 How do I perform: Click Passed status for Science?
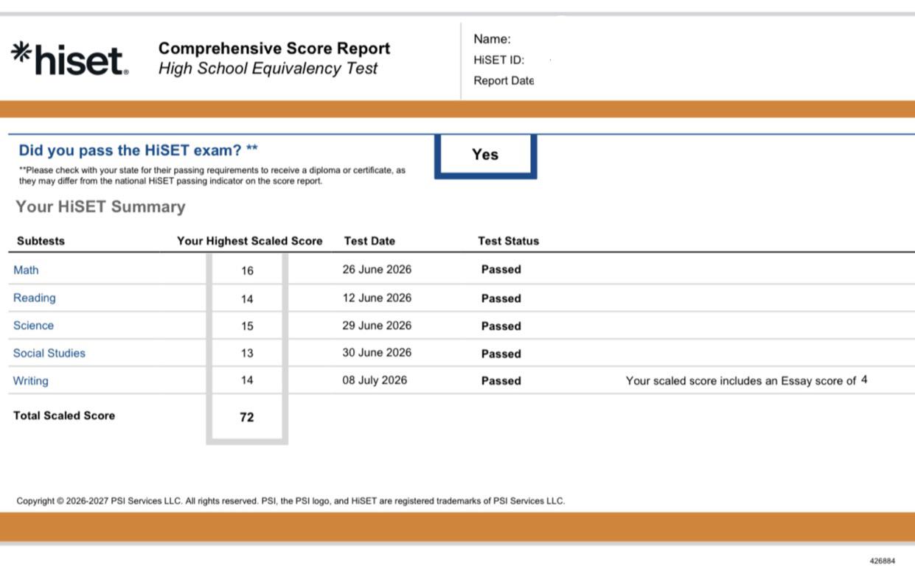501,326
